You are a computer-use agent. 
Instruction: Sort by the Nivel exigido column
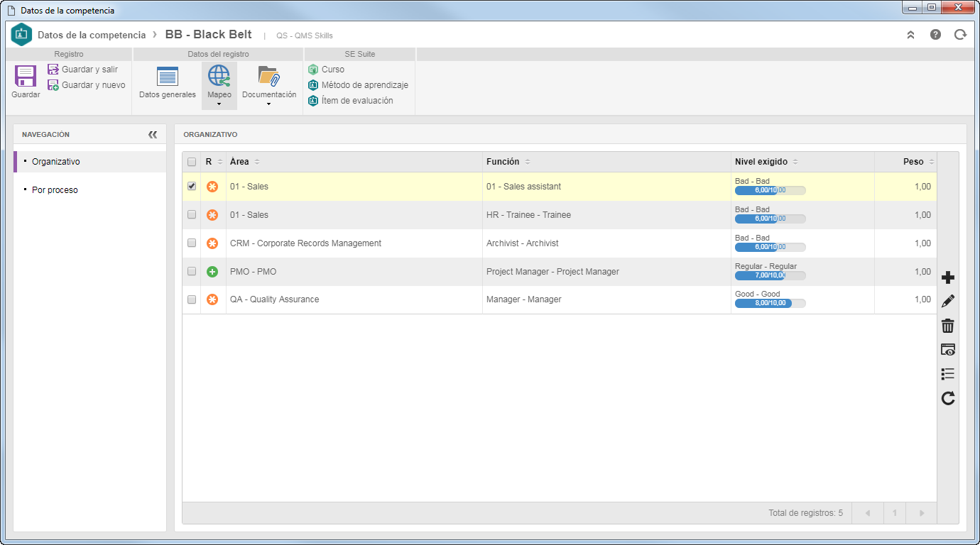(x=802, y=162)
